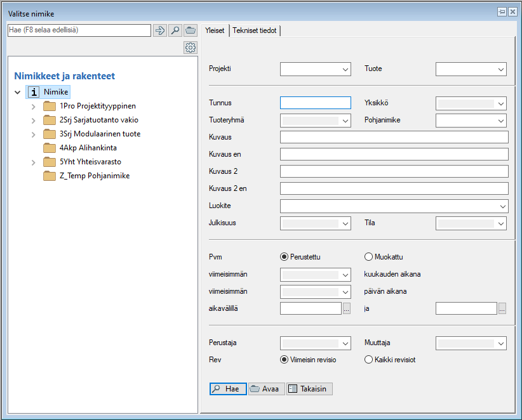Viewport: 522px width, 420px height.
Task: Click the arrow icon next to search field
Action: [x=160, y=30]
